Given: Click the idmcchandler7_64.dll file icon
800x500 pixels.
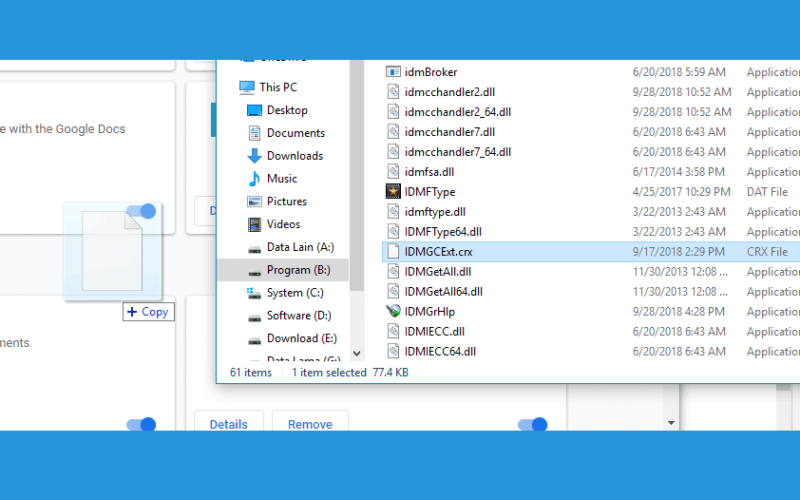Looking at the screenshot, I should click(393, 152).
